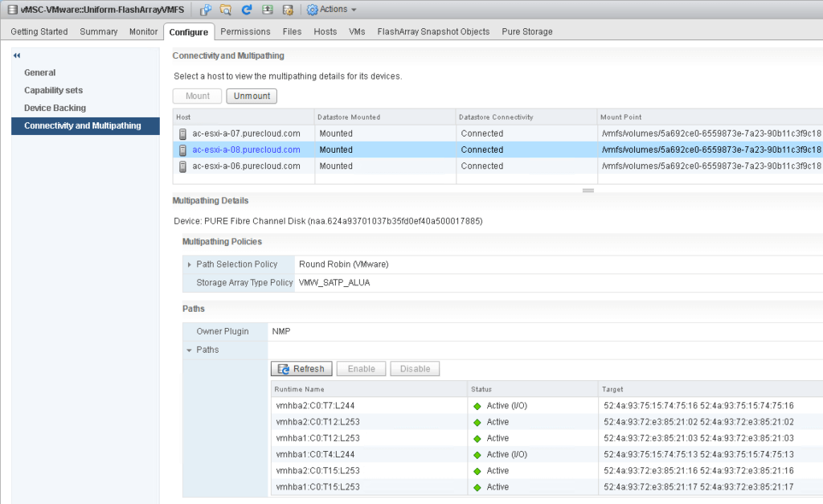Sort by the Host column header
823x504 pixels.
(244, 117)
